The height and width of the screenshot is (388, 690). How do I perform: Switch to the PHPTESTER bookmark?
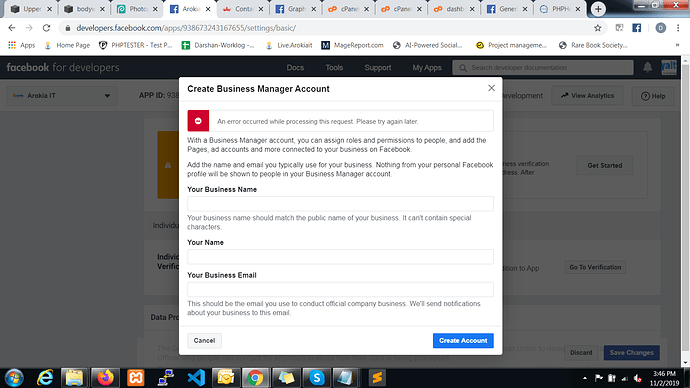(136, 45)
